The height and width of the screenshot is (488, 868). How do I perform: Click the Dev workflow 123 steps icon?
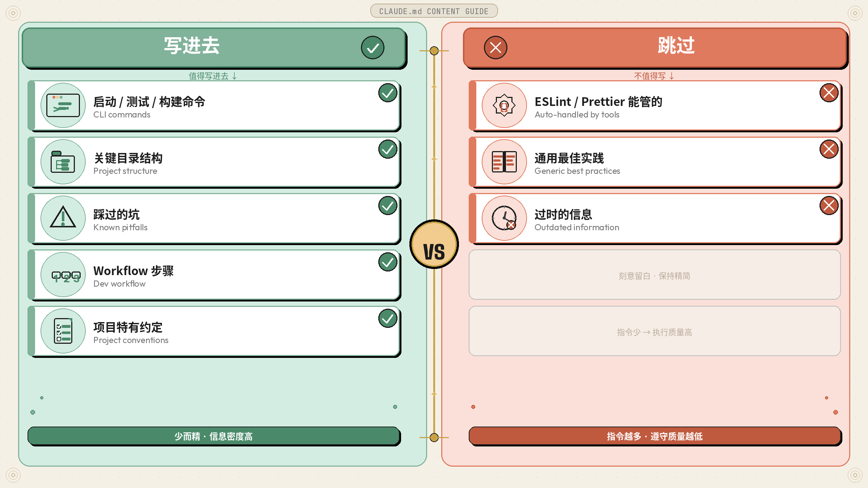click(x=63, y=274)
